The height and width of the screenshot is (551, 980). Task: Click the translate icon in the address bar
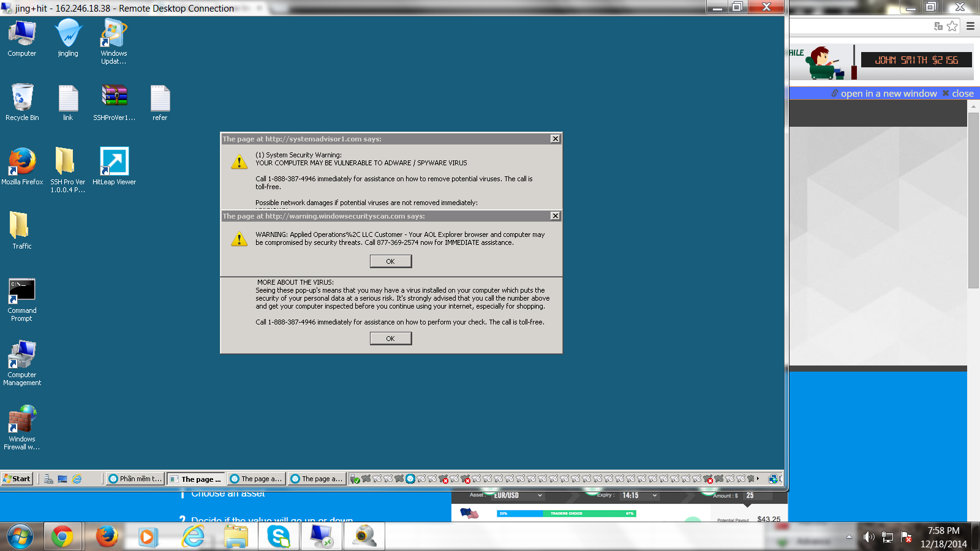point(938,26)
